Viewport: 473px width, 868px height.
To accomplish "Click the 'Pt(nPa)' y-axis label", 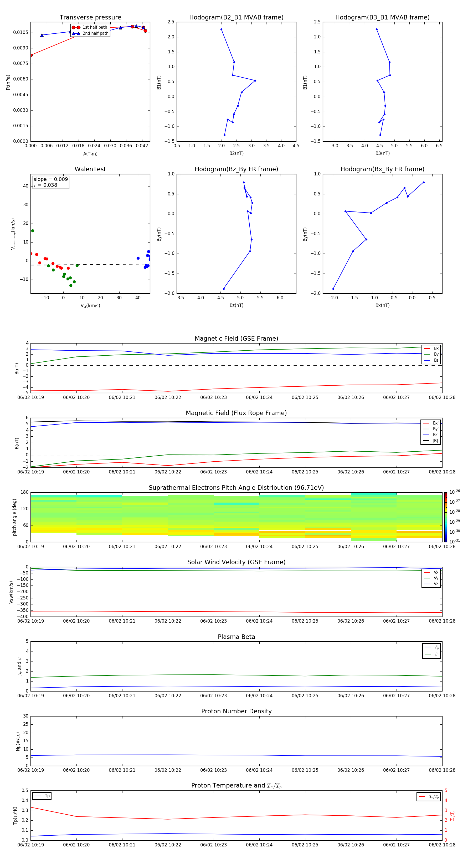I will coord(8,82).
